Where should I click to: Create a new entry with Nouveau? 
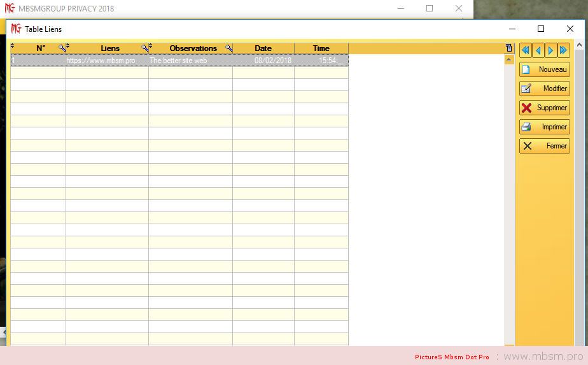[545, 69]
